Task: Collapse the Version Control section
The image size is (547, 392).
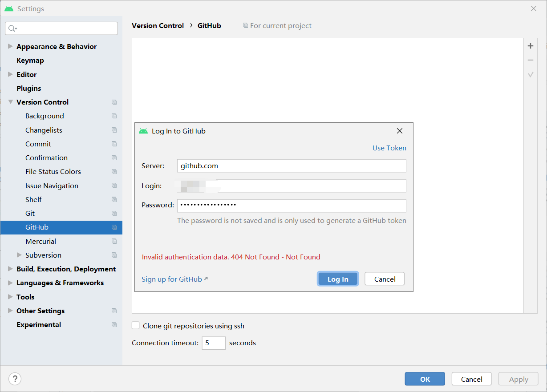Action: tap(10, 102)
